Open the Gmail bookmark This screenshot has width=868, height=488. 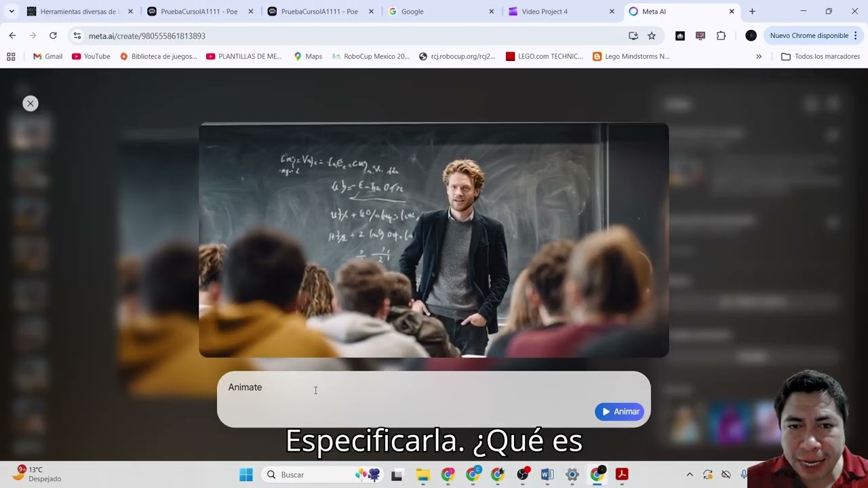[47, 56]
